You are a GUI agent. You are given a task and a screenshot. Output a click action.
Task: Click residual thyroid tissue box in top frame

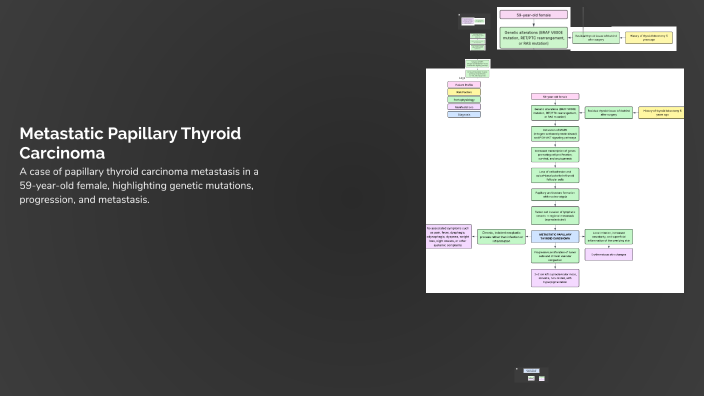pyautogui.click(x=596, y=38)
